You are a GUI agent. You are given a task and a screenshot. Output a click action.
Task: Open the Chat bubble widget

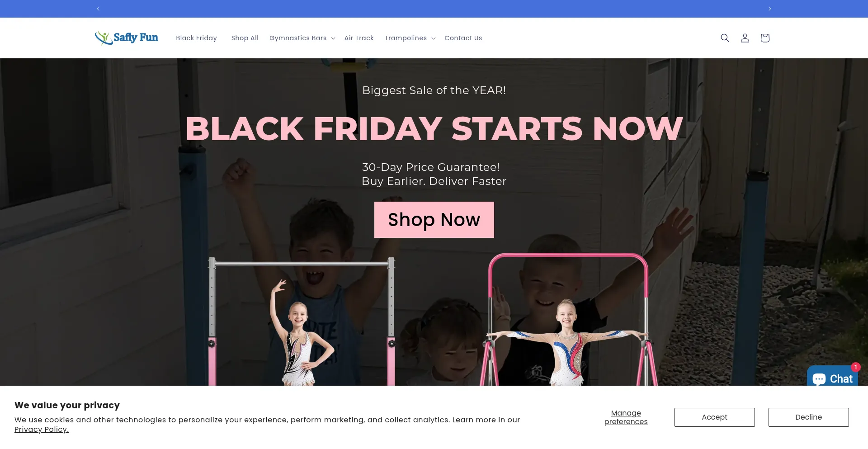pyautogui.click(x=832, y=376)
